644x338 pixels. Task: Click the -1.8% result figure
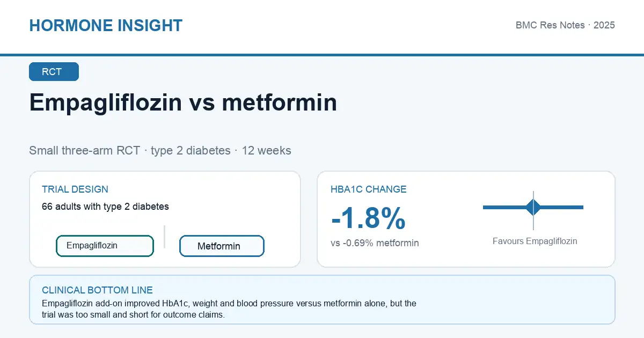368,218
